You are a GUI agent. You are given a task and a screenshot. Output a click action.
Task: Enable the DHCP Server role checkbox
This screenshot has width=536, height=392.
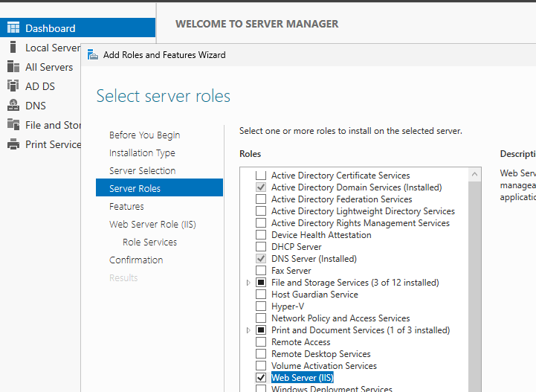coord(261,247)
